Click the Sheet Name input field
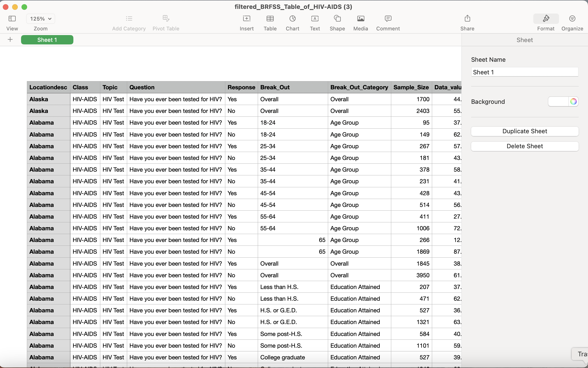This screenshot has width=588, height=368. coord(524,72)
